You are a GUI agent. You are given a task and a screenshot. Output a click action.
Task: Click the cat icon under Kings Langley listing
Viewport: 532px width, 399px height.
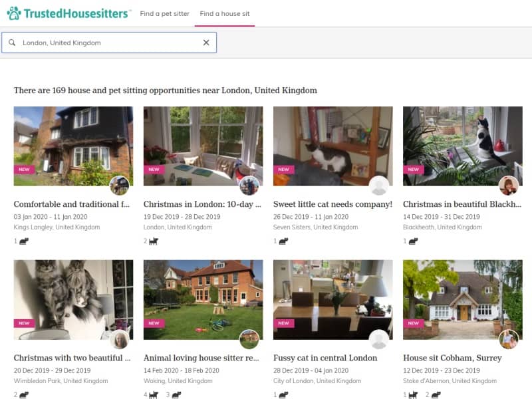click(x=24, y=241)
